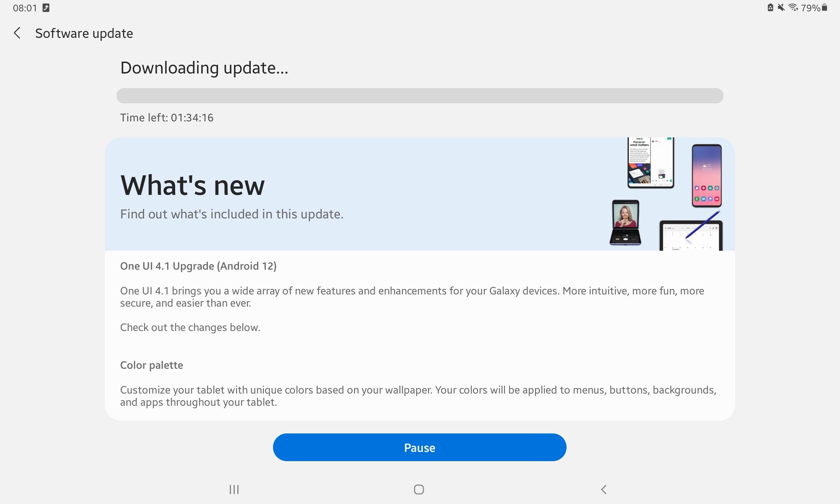
Task: Go back from Software update screen
Action: (17, 33)
